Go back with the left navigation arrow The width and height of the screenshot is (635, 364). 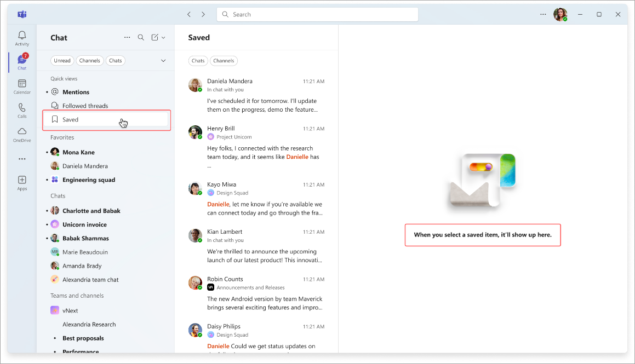point(188,15)
